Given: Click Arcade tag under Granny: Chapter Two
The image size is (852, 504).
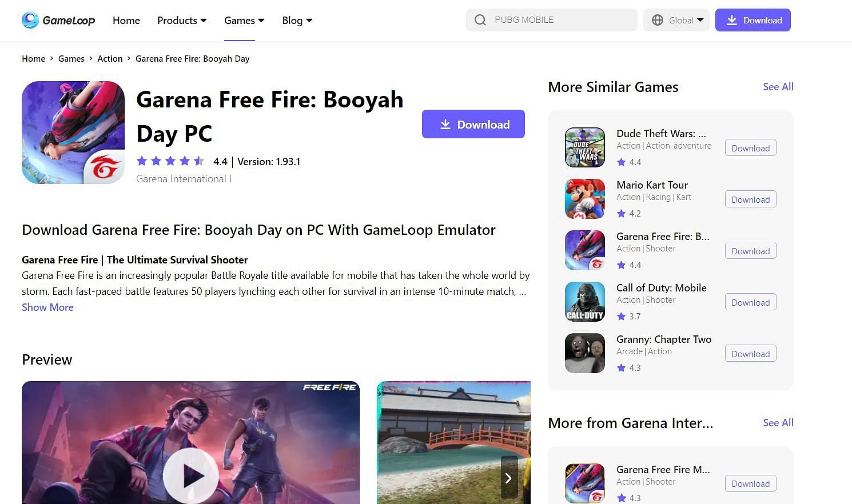Looking at the screenshot, I should click(x=630, y=351).
